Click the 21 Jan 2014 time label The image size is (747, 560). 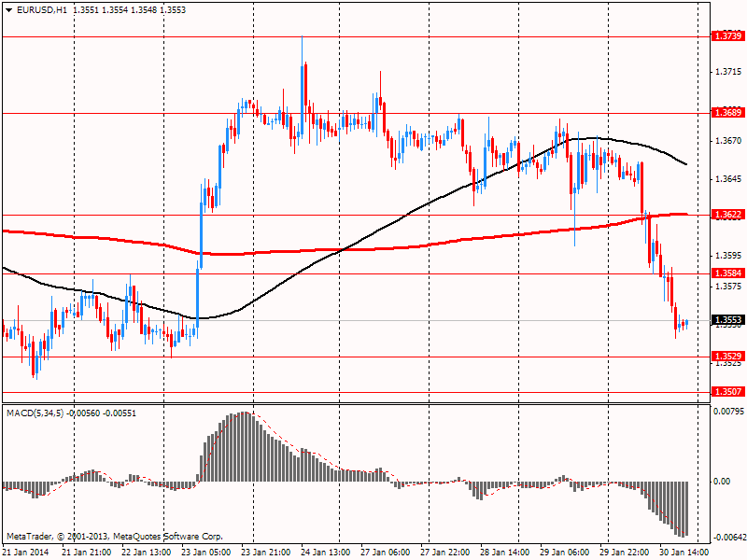click(26, 553)
